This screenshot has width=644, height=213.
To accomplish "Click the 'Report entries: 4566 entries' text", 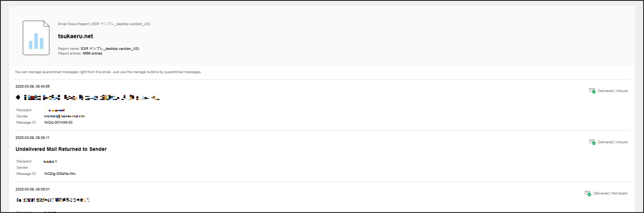I will [x=80, y=53].
